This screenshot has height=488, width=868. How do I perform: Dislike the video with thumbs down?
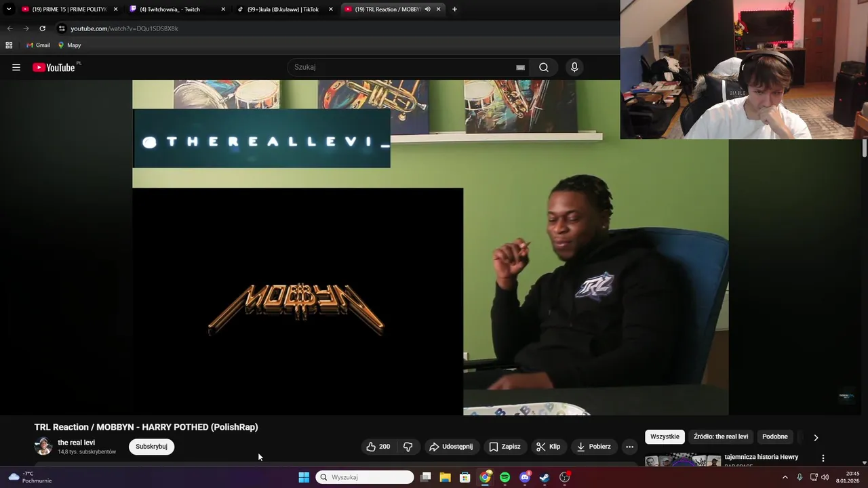point(408,447)
